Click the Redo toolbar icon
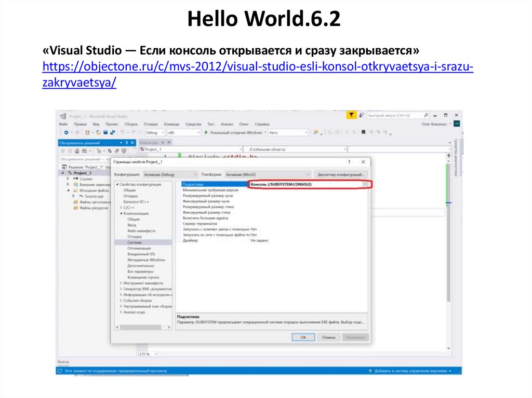This screenshot has height=398, width=532. tap(134, 132)
